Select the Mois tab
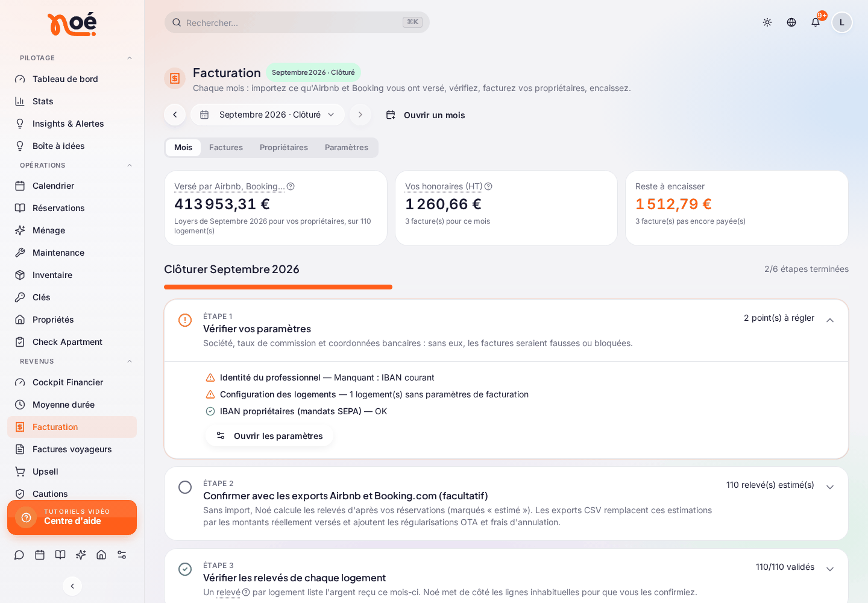The height and width of the screenshot is (603, 868). (x=183, y=148)
